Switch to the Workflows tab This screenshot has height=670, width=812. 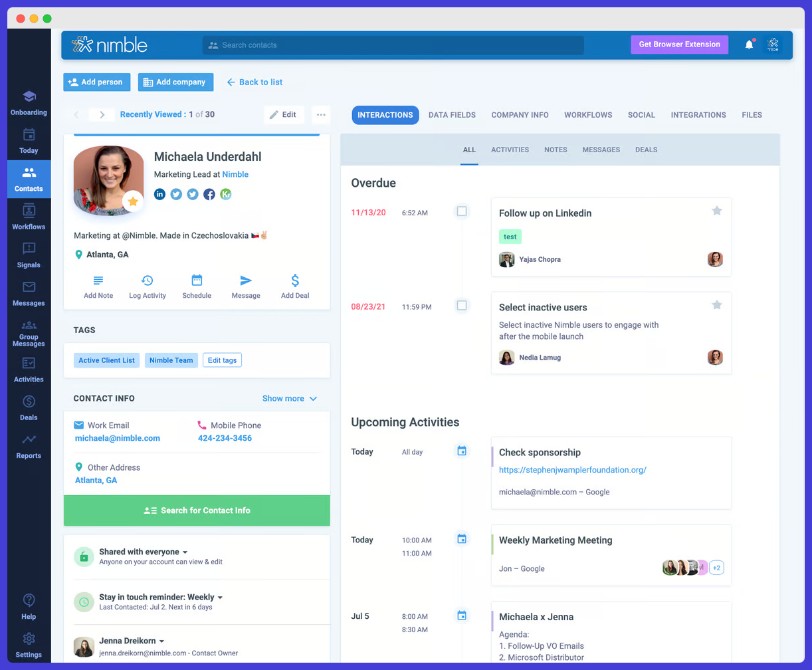(588, 115)
